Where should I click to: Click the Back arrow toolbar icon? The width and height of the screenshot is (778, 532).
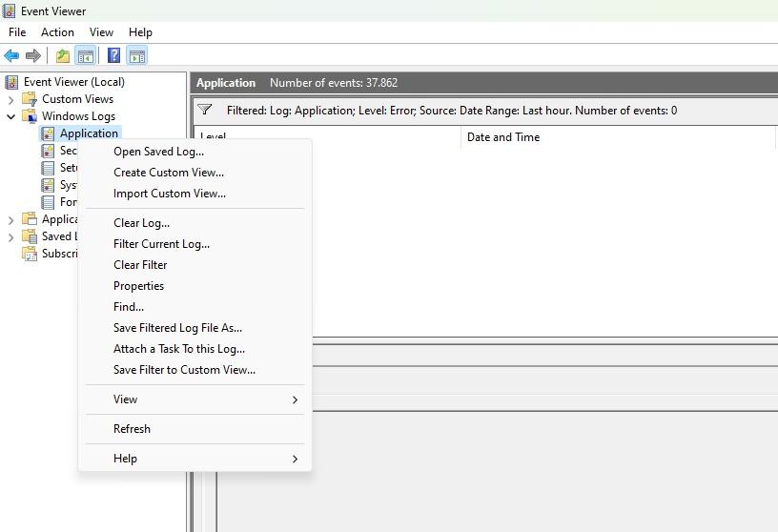[11, 56]
